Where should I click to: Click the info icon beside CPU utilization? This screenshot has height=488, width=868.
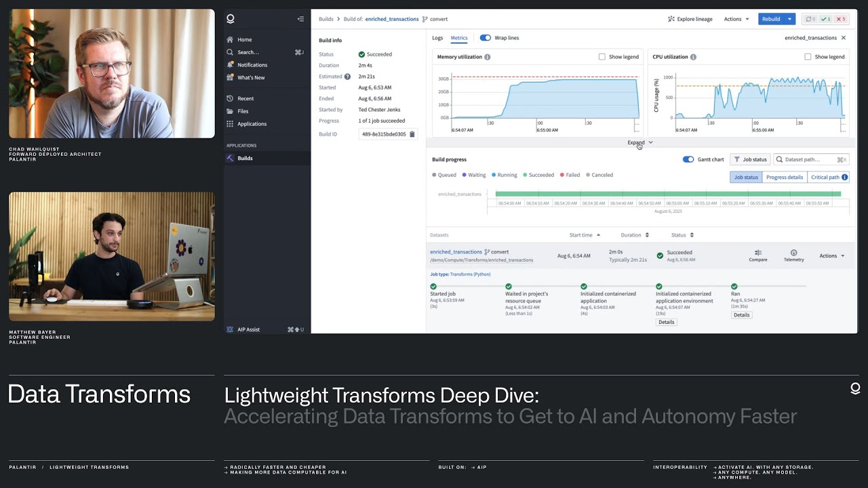693,57
